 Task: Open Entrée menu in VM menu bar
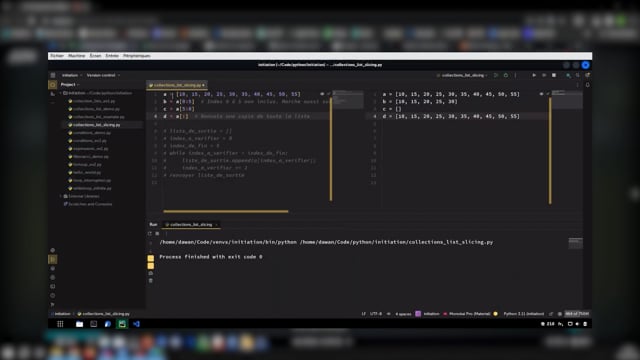[112, 56]
